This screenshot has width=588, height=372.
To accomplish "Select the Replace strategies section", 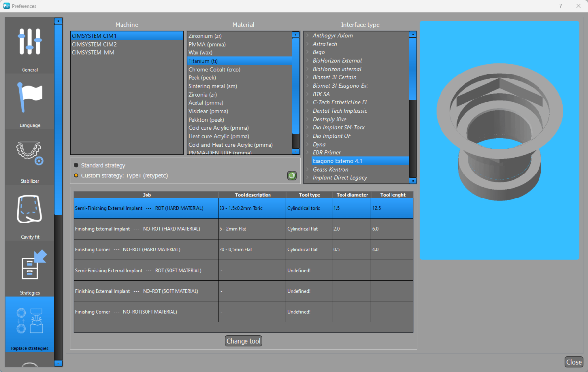I will click(x=30, y=324).
